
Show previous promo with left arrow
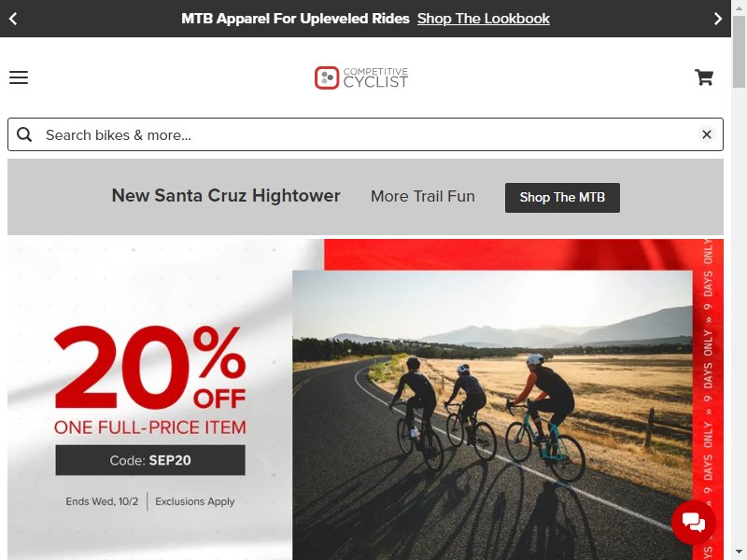pyautogui.click(x=13, y=19)
